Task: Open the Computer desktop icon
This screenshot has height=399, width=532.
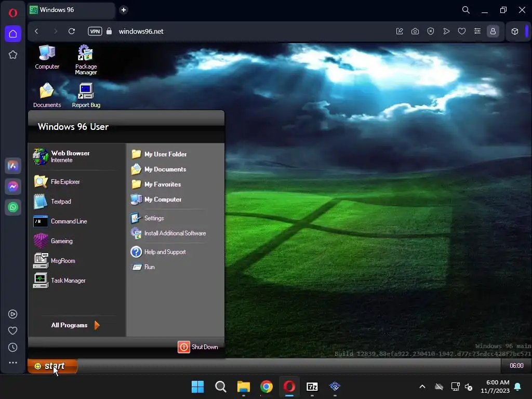Action: click(x=47, y=57)
